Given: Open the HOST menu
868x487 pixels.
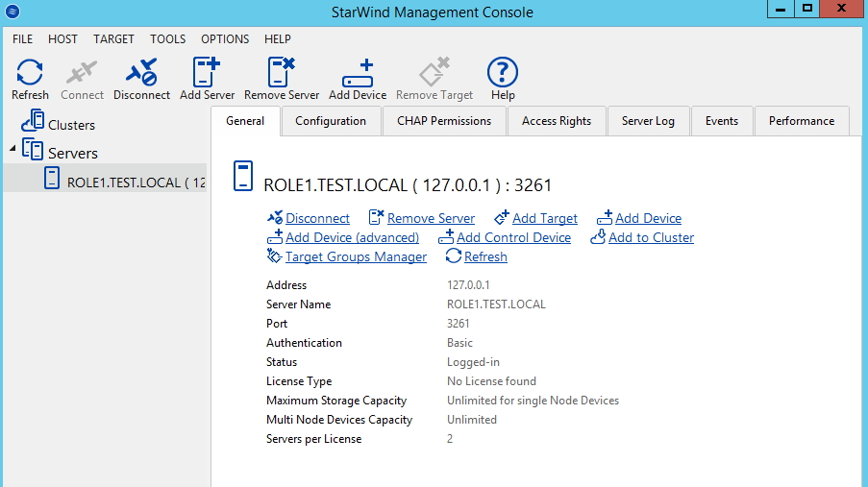Looking at the screenshot, I should pyautogui.click(x=62, y=38).
